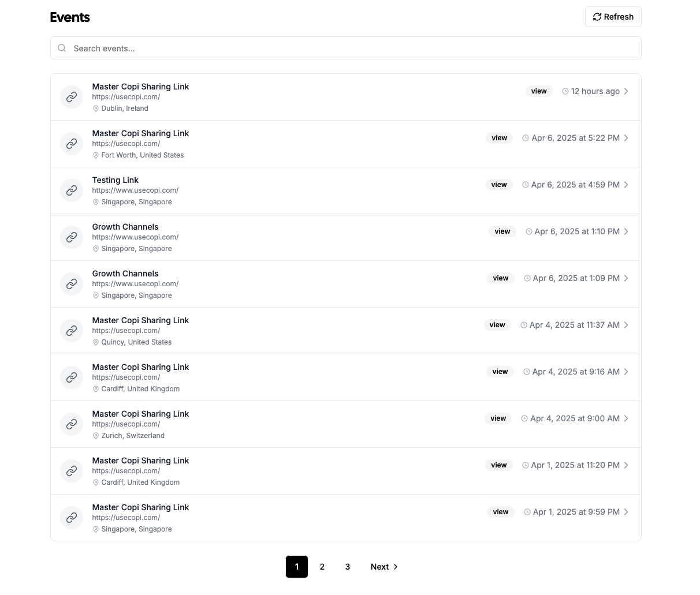
Task: Go to page 3 of events
Action: 348,567
